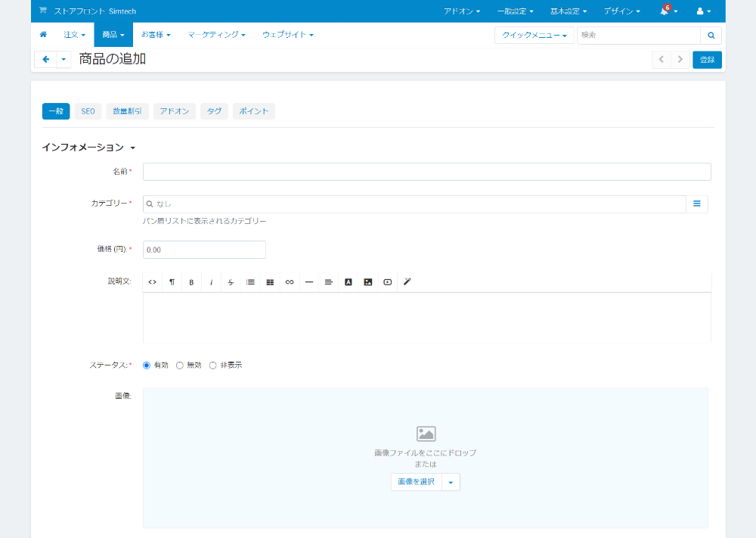The image size is (756, 538).
Task: Switch to the 数量割引 tab
Action: 127,111
